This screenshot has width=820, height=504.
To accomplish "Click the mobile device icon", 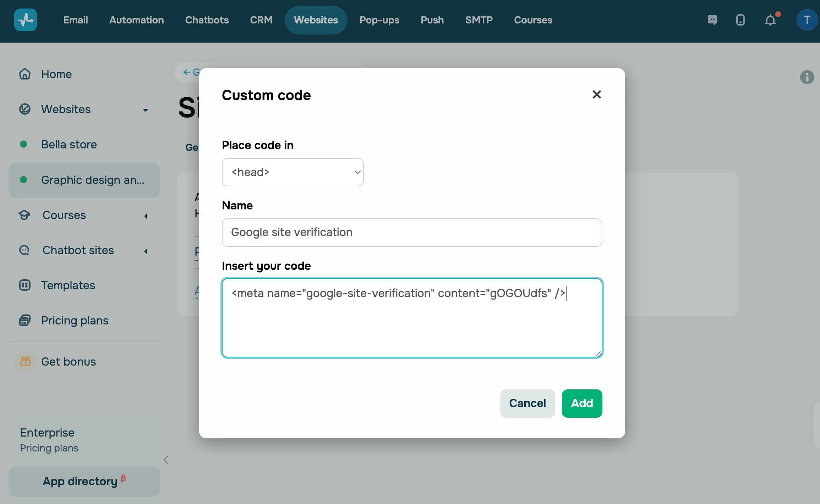I will pos(740,20).
